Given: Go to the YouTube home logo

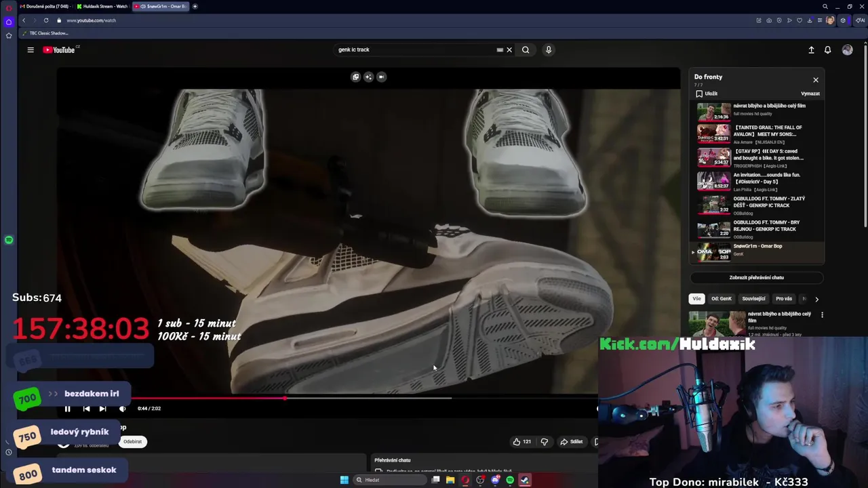Looking at the screenshot, I should click(60, 49).
